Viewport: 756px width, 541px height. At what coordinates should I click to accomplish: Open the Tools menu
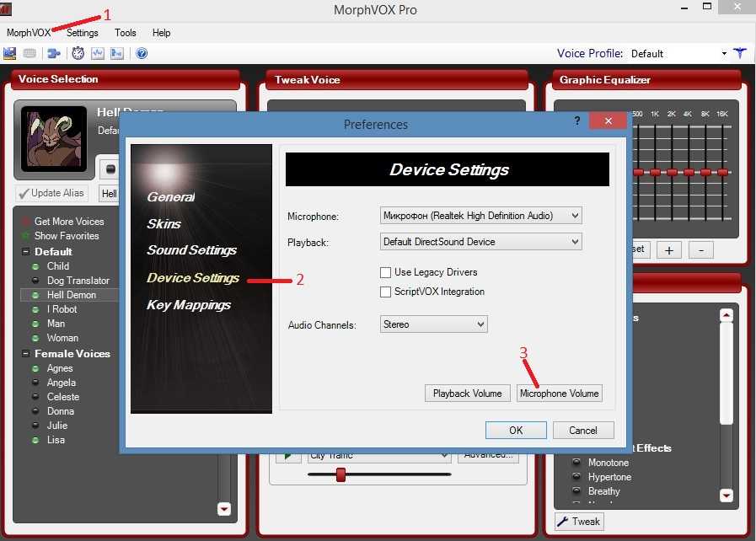(x=126, y=33)
